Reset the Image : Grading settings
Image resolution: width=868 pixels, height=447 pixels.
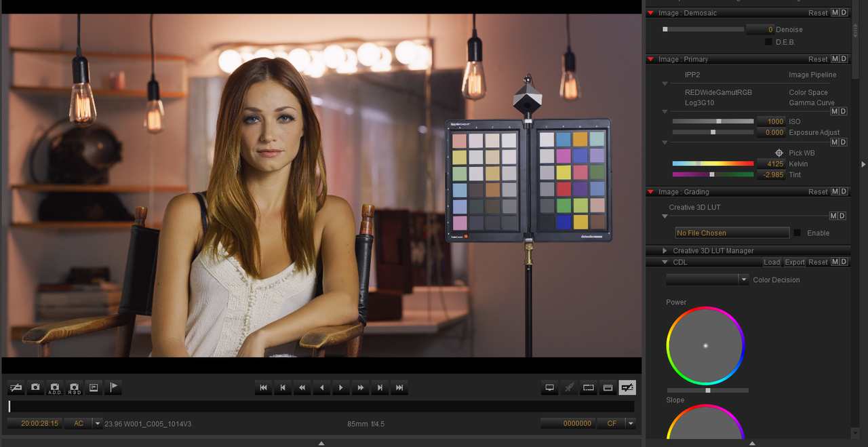pos(818,192)
